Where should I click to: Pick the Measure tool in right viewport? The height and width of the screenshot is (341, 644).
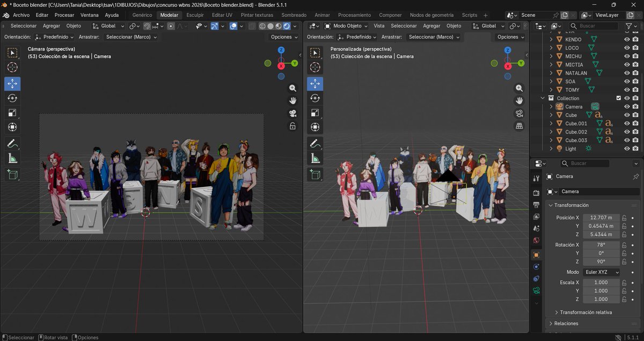(315, 158)
